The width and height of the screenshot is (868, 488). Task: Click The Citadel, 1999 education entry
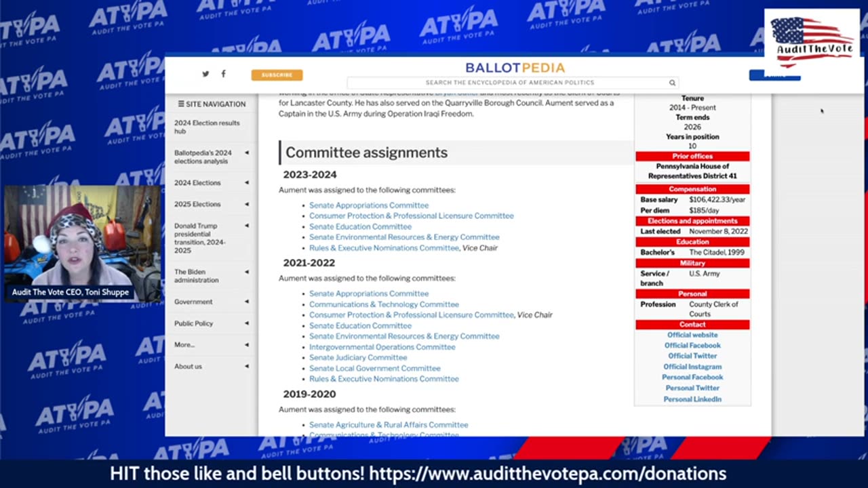pos(717,252)
